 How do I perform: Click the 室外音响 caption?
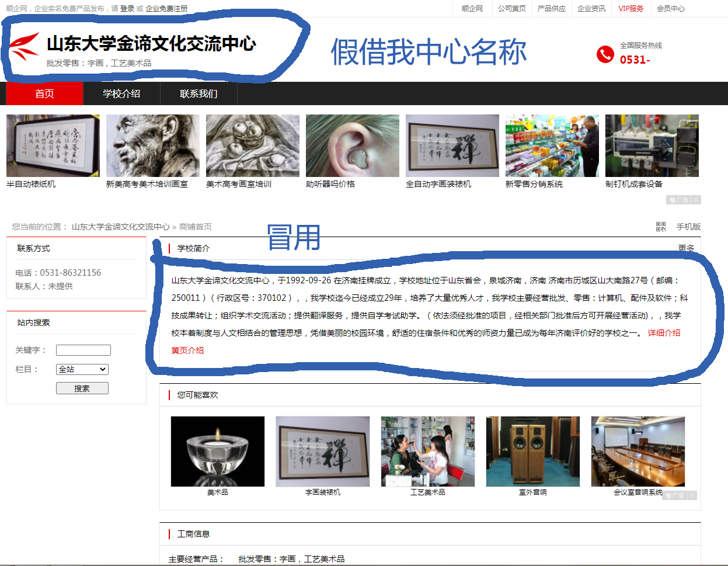(x=533, y=492)
